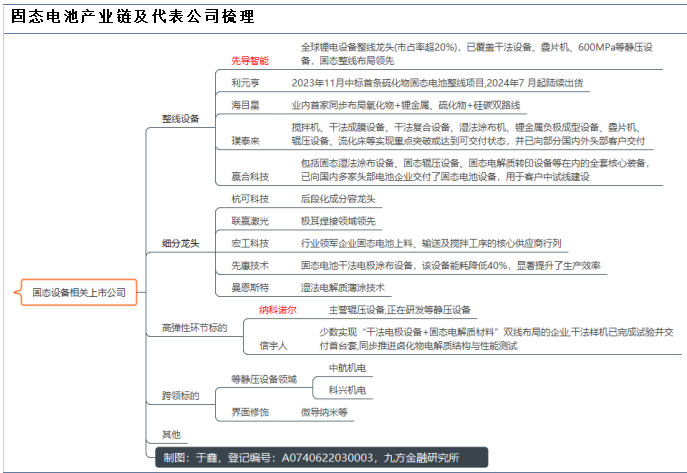Click the 界面修饰 node
The image size is (687, 473).
[x=250, y=412]
